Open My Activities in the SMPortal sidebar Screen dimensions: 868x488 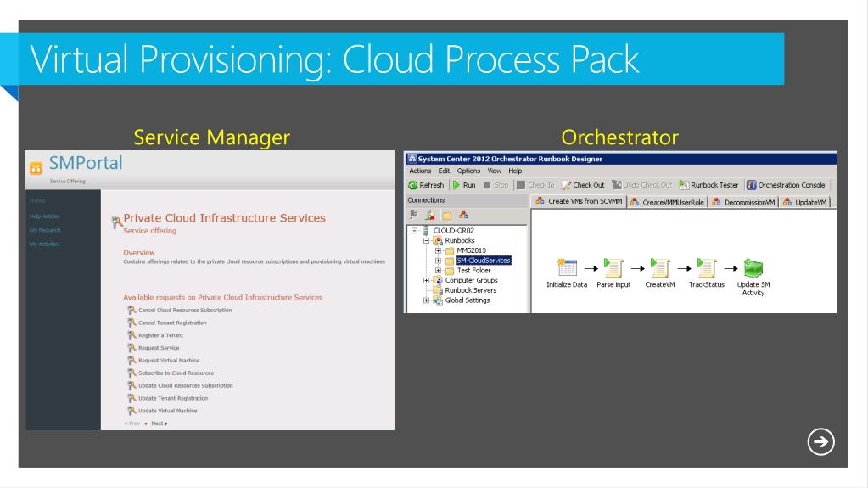[44, 244]
